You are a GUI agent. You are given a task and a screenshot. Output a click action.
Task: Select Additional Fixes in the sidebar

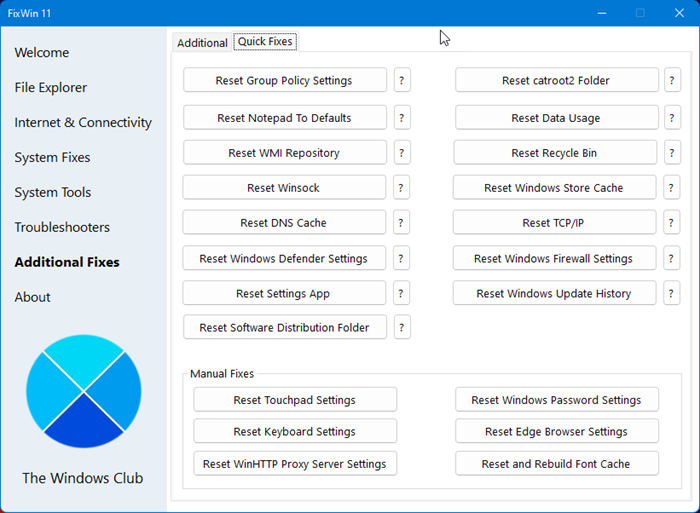[x=67, y=262]
